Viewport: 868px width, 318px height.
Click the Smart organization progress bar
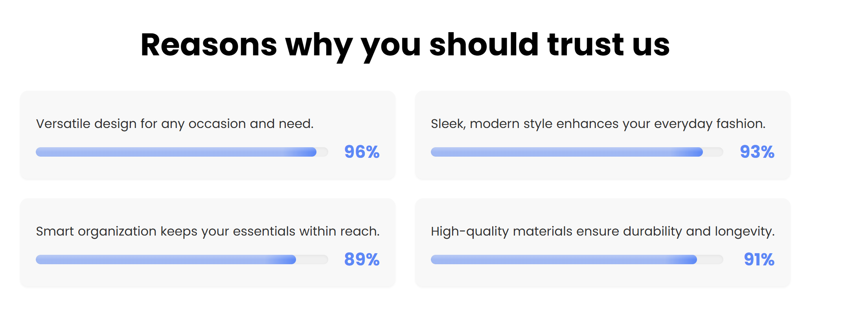click(182, 260)
